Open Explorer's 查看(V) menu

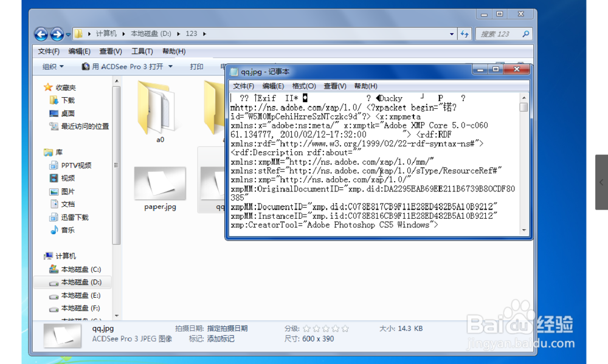pos(111,51)
